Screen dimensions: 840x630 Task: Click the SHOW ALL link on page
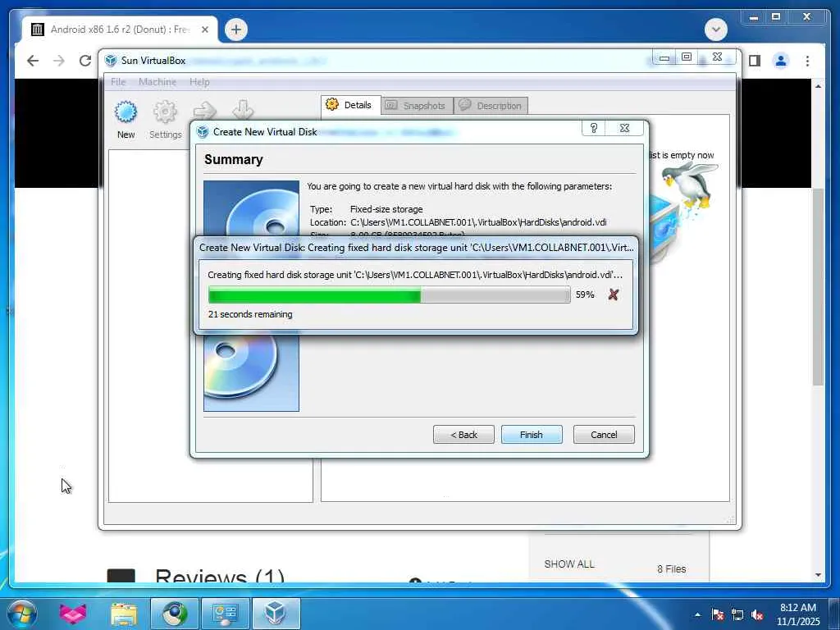click(x=569, y=564)
